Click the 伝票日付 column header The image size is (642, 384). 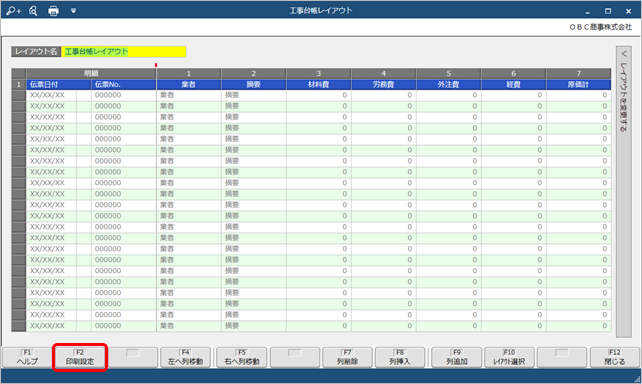click(x=59, y=85)
